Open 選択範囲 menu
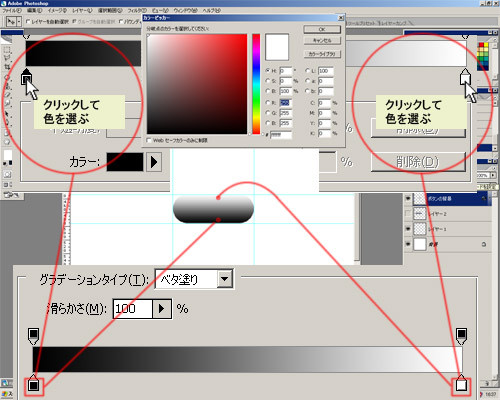The height and width of the screenshot is (400, 500). pyautogui.click(x=110, y=10)
